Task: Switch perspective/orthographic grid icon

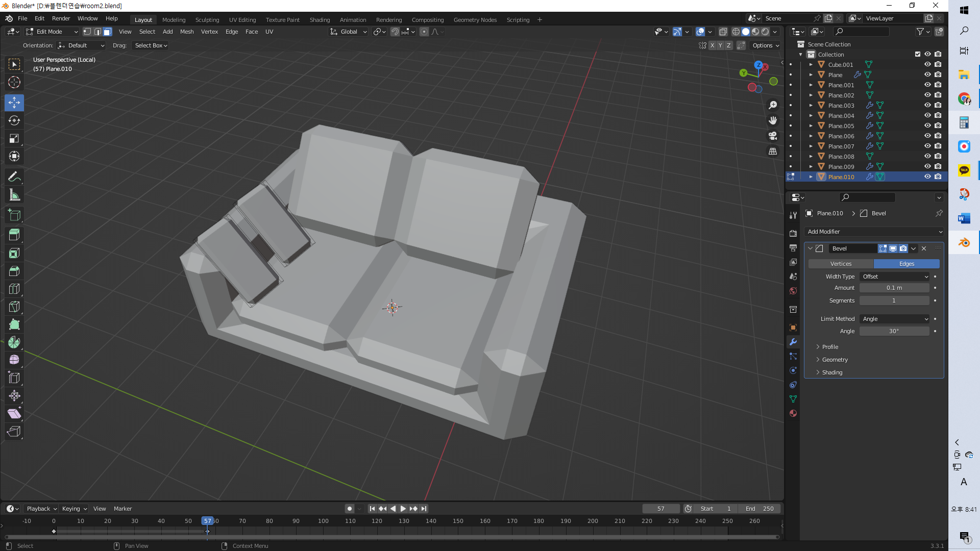Action: (773, 151)
